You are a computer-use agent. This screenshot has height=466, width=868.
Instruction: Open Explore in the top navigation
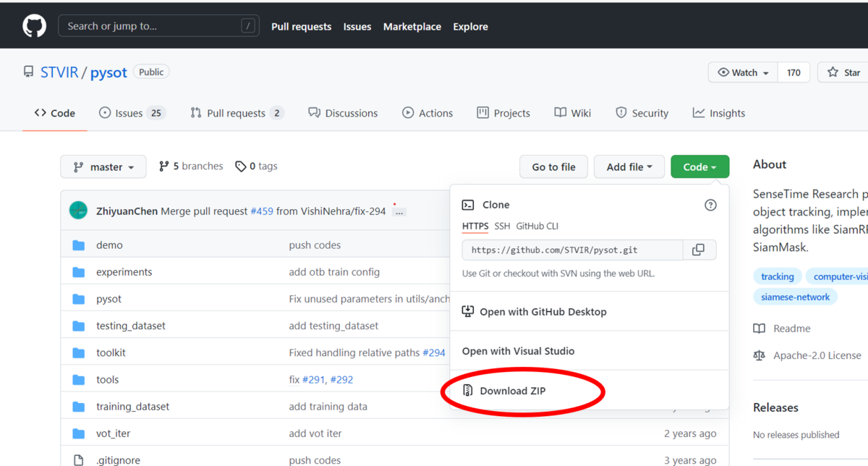click(470, 27)
